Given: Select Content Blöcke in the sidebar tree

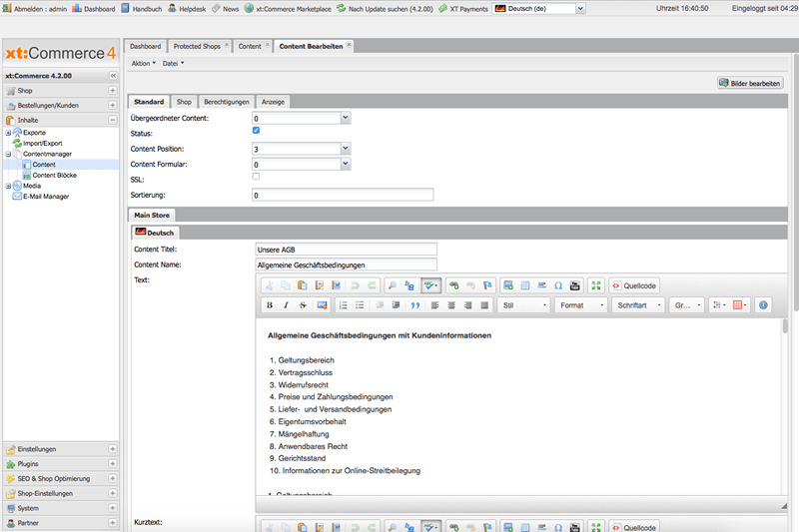Looking at the screenshot, I should tap(55, 175).
